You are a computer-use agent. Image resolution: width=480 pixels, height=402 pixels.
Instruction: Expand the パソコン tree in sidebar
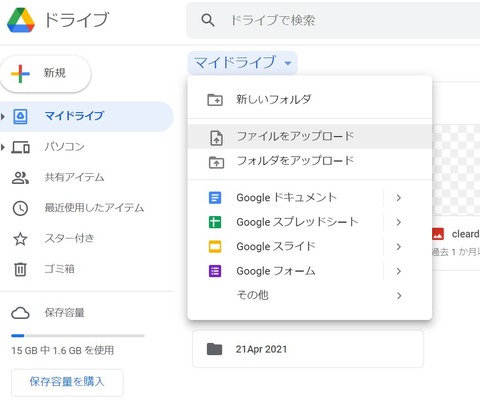pos(3,147)
